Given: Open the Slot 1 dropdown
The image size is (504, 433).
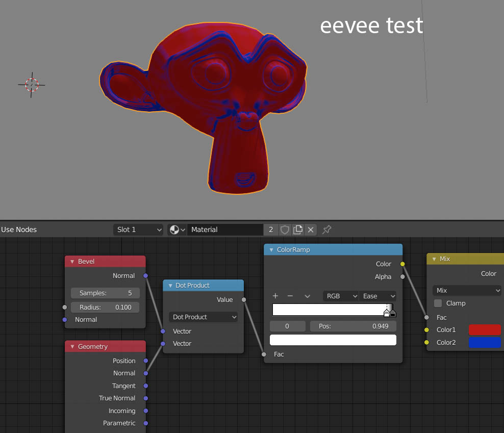Looking at the screenshot, I should click(x=138, y=230).
